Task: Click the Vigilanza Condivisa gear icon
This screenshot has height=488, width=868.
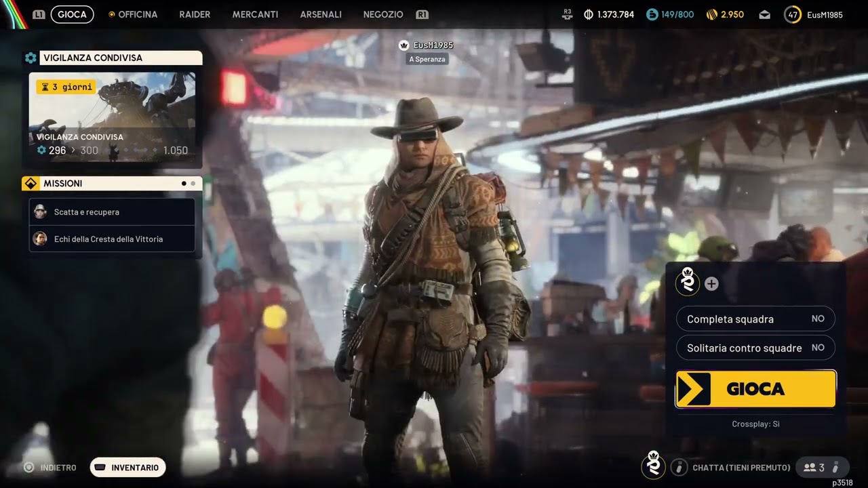Action: coord(31,58)
